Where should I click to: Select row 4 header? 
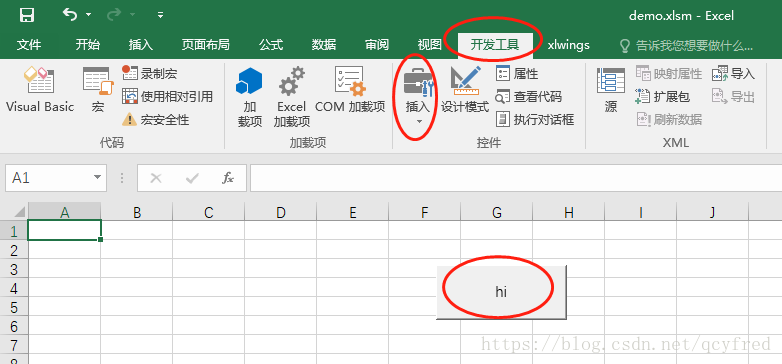(x=14, y=288)
